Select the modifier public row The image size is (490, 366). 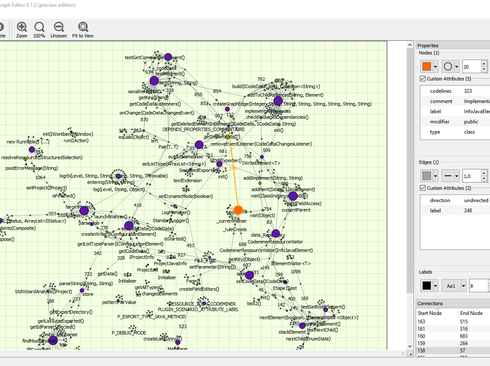[455, 122]
